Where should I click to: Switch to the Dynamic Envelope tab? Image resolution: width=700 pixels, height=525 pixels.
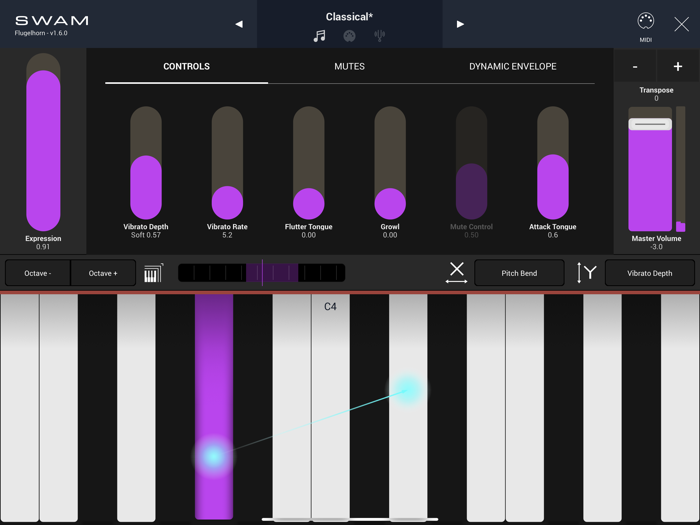pos(512,67)
